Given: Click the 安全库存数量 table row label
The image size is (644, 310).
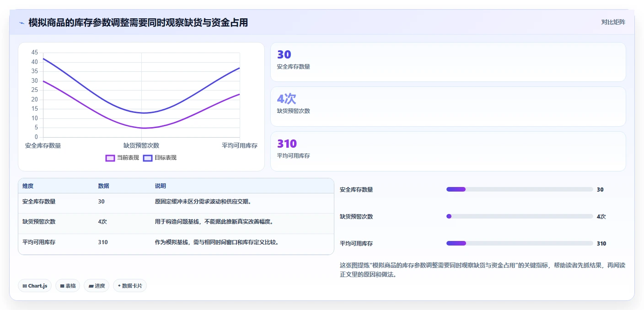Looking at the screenshot, I should coord(39,201).
